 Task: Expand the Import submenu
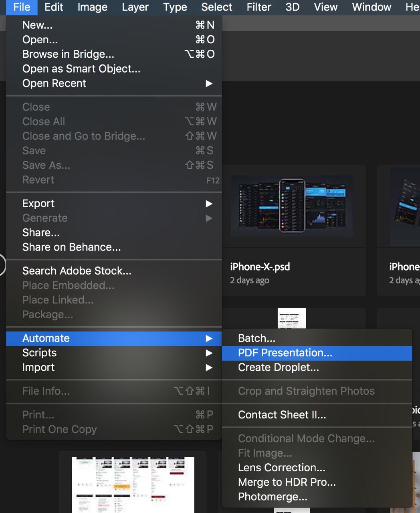click(x=114, y=368)
